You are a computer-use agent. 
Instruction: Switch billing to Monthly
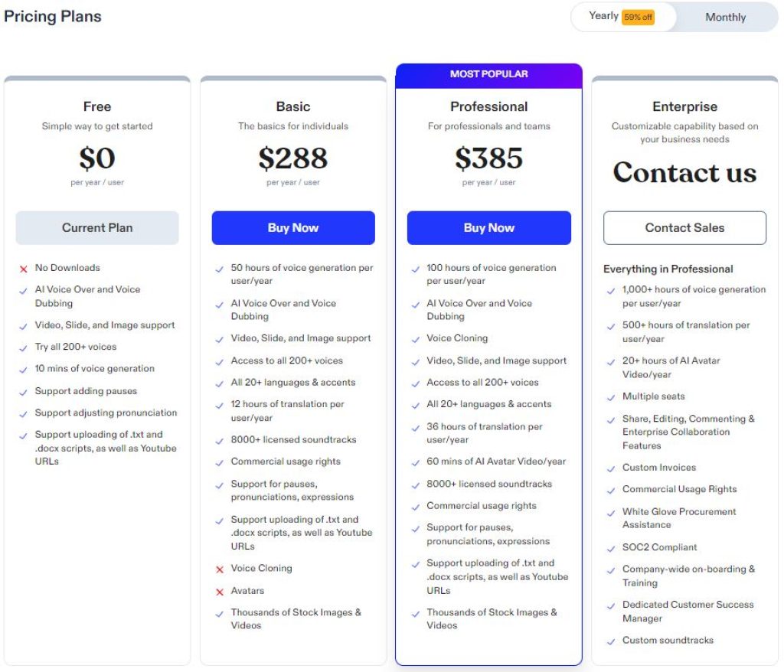coord(724,17)
